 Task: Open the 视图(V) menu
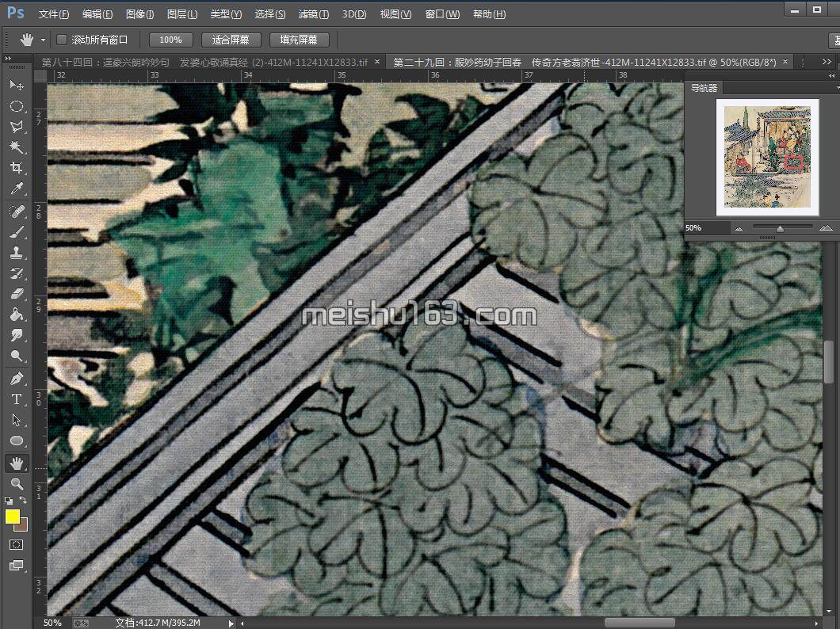tap(396, 14)
